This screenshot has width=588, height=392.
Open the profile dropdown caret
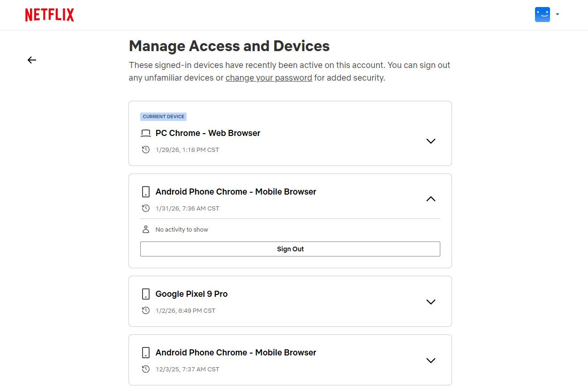(558, 15)
